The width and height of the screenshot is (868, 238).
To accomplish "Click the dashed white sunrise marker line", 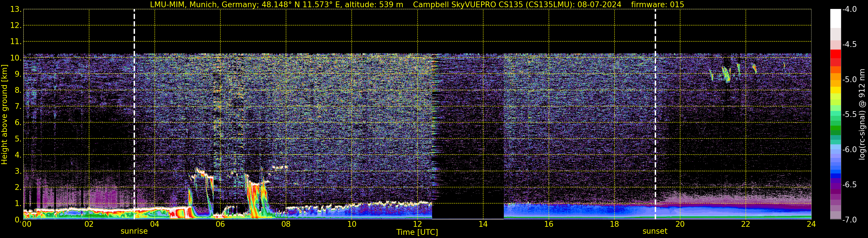I will [134, 114].
